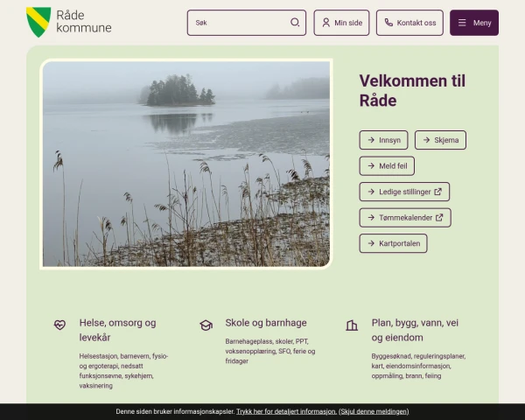Hide cookie notice with Skjul denne meldingen

(x=374, y=411)
